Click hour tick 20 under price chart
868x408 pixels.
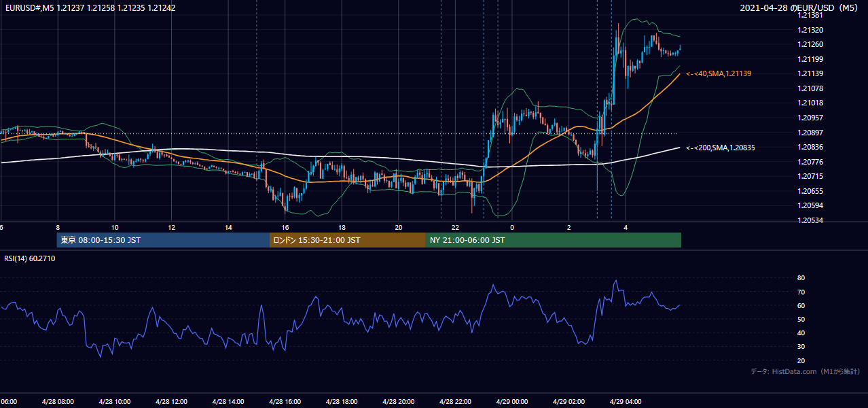(399, 228)
